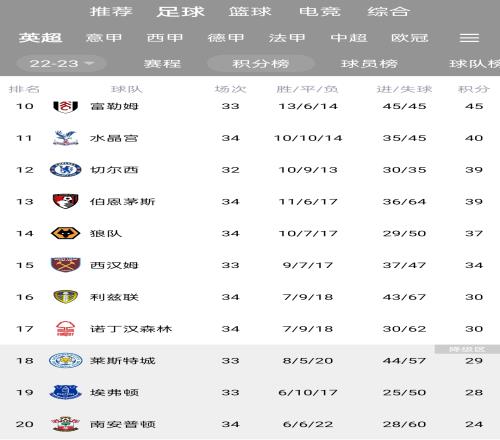Tap the Everton club crest
Screen dimensions: 500x440
(65, 392)
